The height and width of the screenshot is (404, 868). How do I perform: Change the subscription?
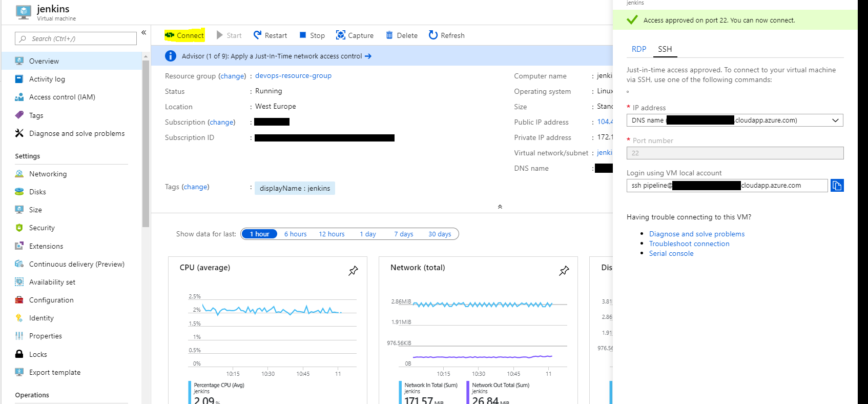pos(222,122)
